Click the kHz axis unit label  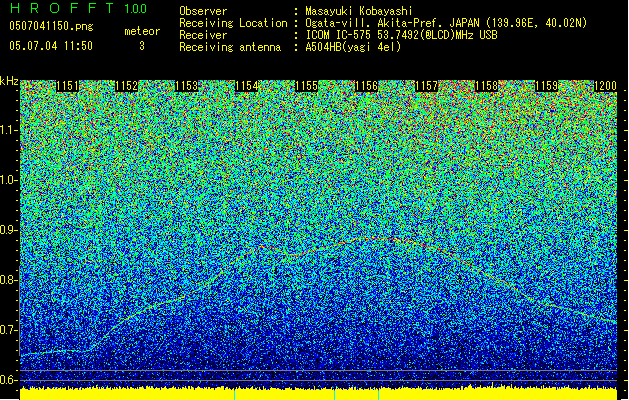9,81
